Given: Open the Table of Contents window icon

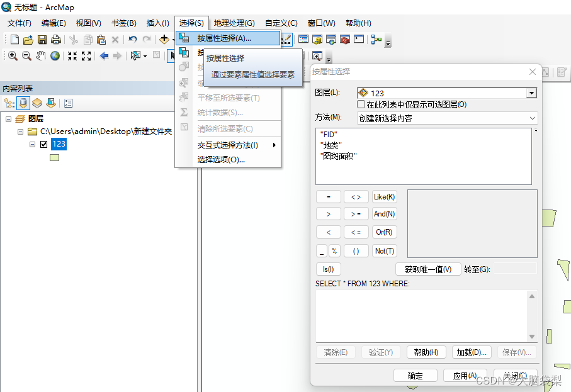Looking at the screenshot, I should pos(303,39).
